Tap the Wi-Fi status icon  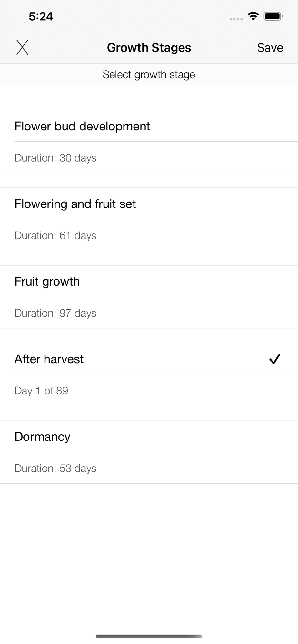tap(253, 16)
